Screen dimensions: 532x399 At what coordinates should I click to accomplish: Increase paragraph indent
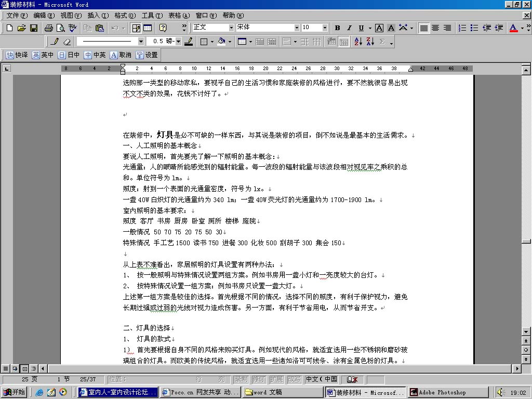(x=499, y=28)
